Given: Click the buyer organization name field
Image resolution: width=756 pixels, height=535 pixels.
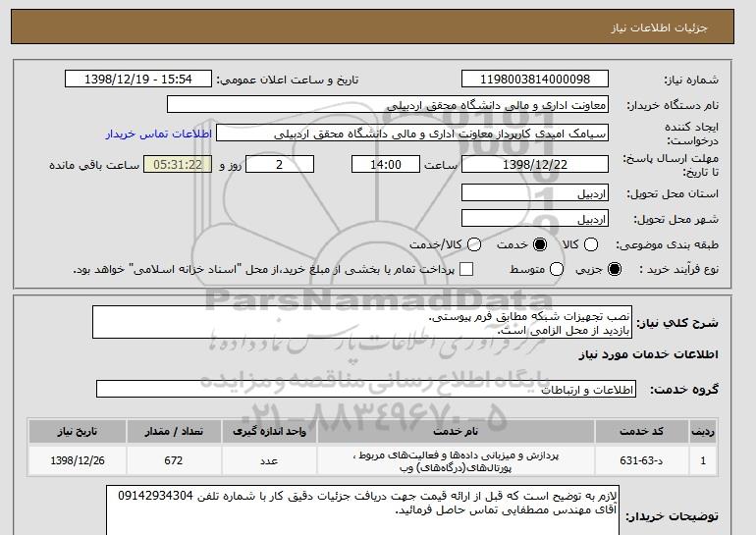Looking at the screenshot, I should (388, 105).
